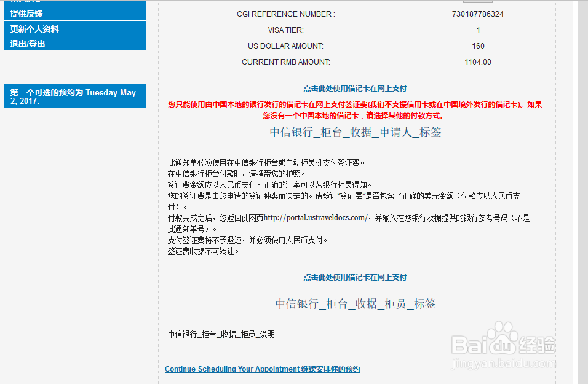Click the Tuesday May 2 2017 appointment banner
Viewport: 588px width, 384px height.
tap(73, 96)
